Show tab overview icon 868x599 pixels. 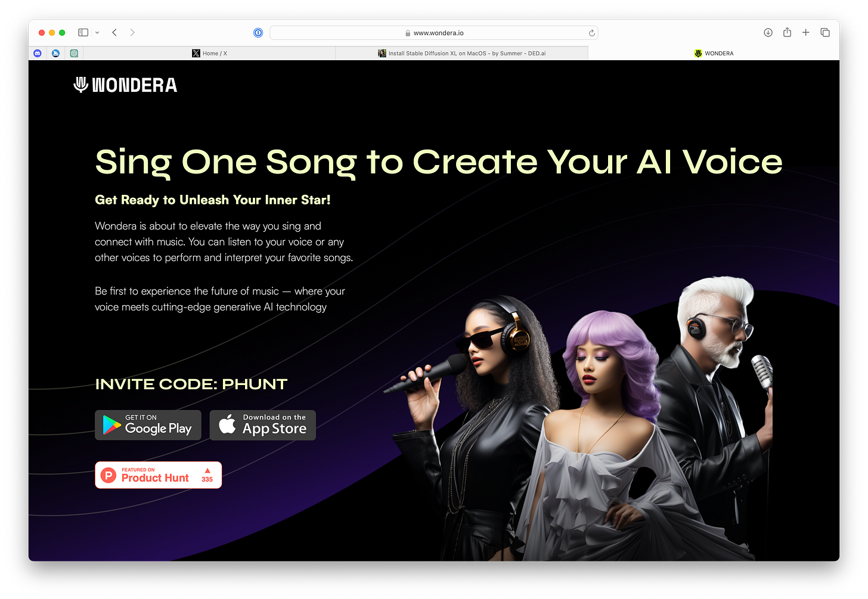[x=825, y=32]
